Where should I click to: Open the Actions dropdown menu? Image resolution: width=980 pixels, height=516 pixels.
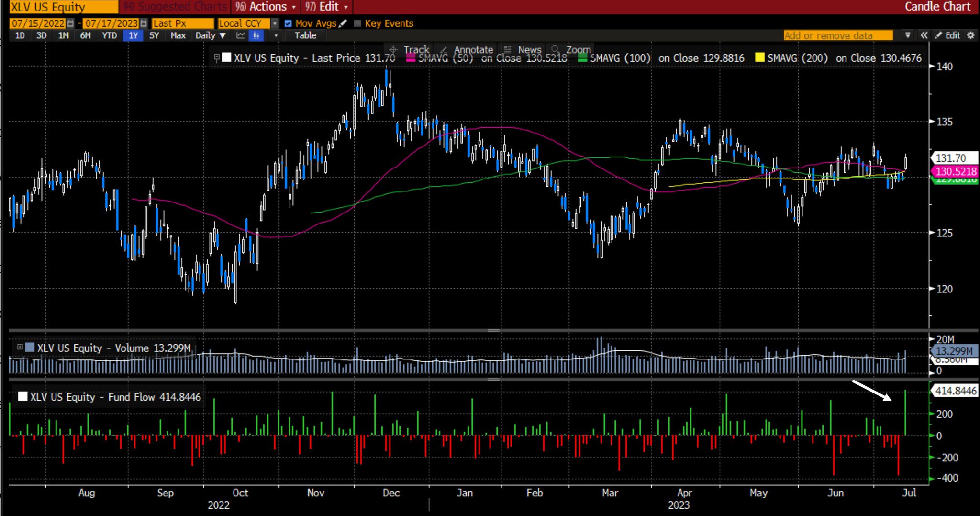click(266, 7)
